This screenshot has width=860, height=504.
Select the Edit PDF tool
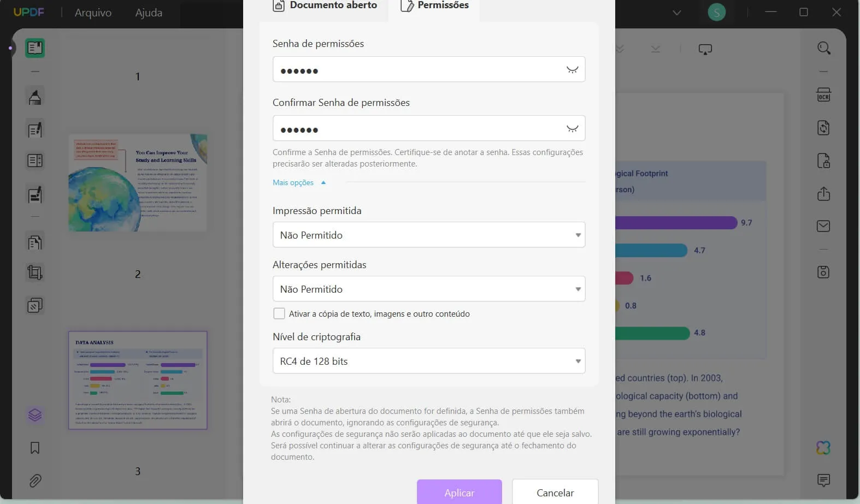(x=35, y=129)
